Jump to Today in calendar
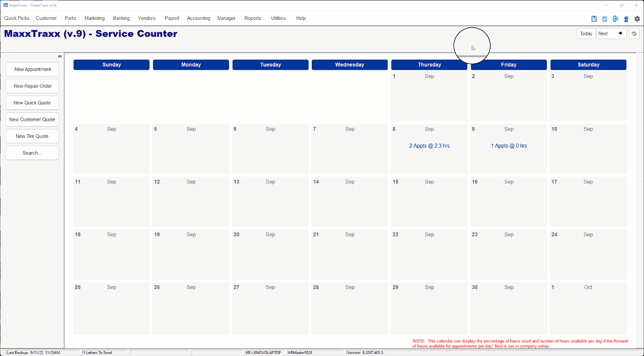Image resolution: width=644 pixels, height=356 pixels. 586,33
